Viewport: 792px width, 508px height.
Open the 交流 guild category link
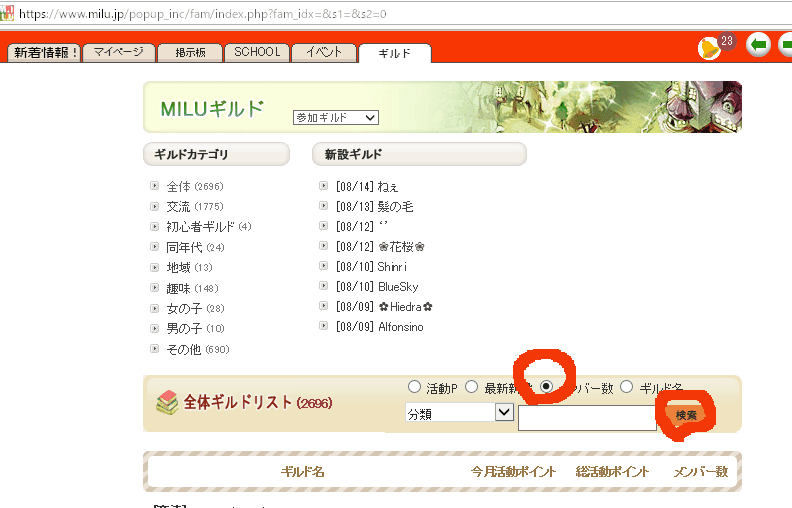[x=178, y=206]
